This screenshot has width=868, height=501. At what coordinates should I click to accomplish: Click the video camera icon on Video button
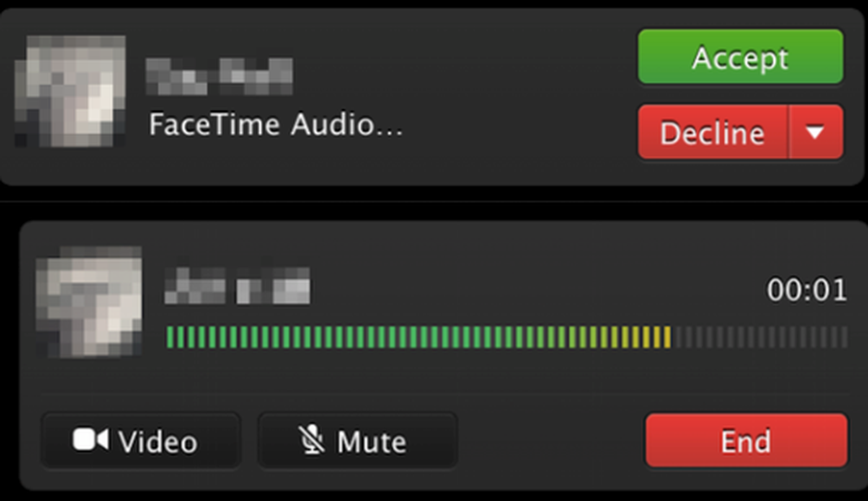(91, 441)
